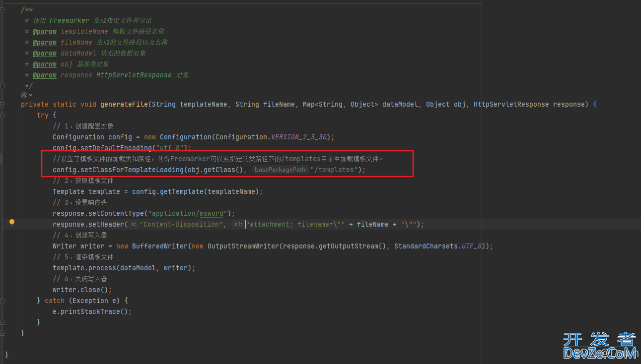
Task: Click the OutputStreamWriter class name
Action: [x=243, y=246]
